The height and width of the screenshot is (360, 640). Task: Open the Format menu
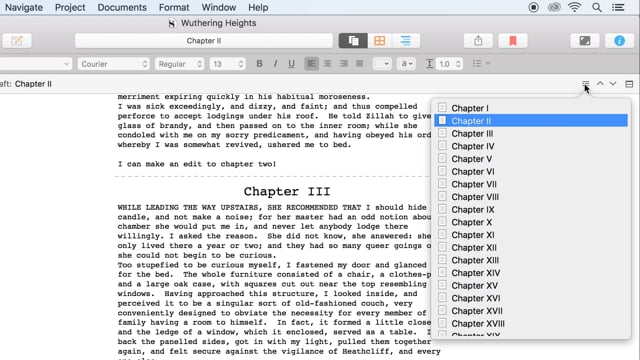[x=174, y=7]
